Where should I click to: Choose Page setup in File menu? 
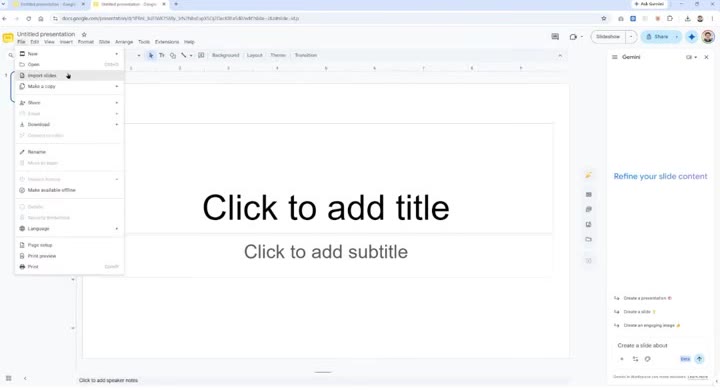[69, 245]
